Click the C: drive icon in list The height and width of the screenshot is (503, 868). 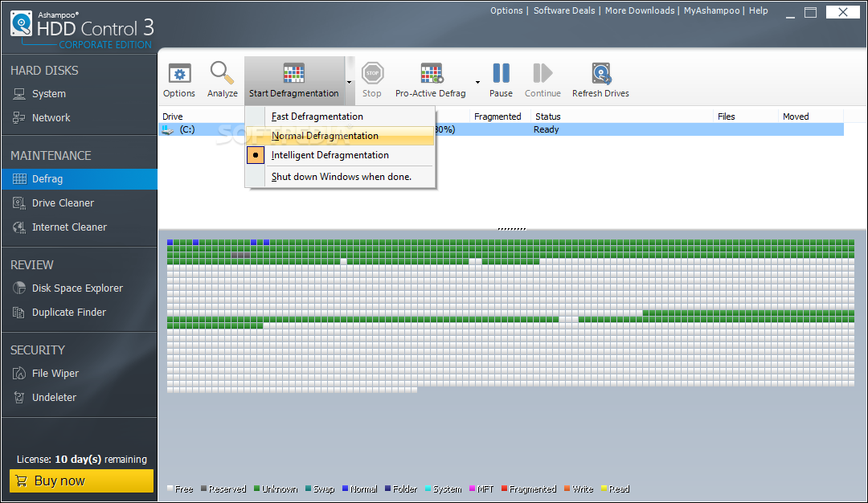coord(167,129)
